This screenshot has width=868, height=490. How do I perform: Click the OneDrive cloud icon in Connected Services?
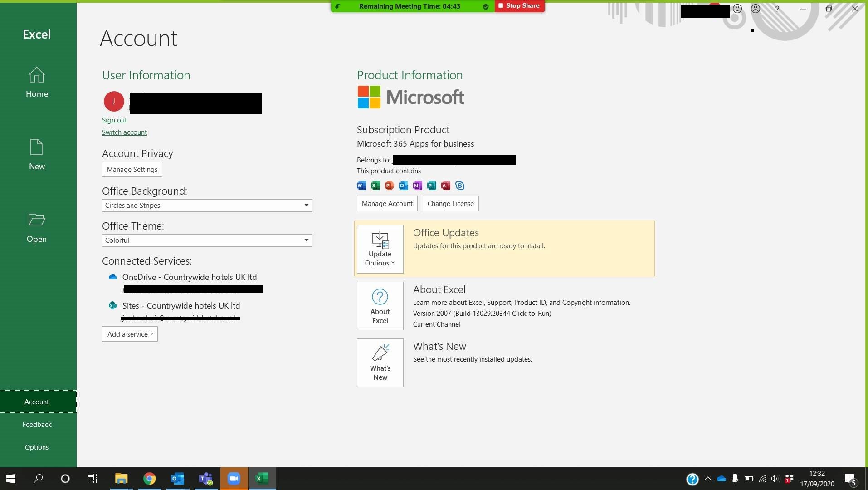pyautogui.click(x=112, y=277)
